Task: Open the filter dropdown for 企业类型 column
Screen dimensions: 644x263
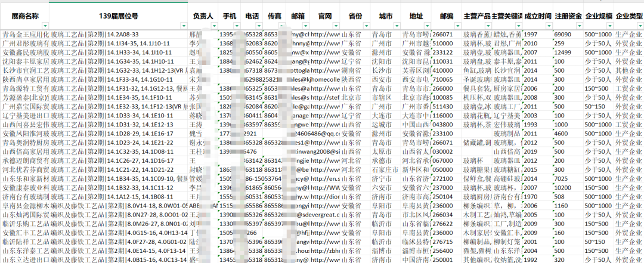Action: pyautogui.click(x=639, y=26)
